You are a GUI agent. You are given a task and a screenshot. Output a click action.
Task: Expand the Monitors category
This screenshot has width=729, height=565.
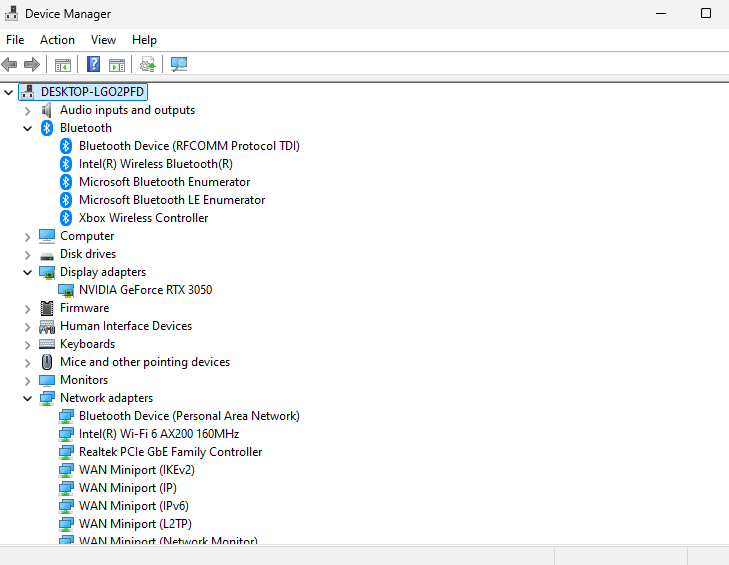click(x=27, y=381)
